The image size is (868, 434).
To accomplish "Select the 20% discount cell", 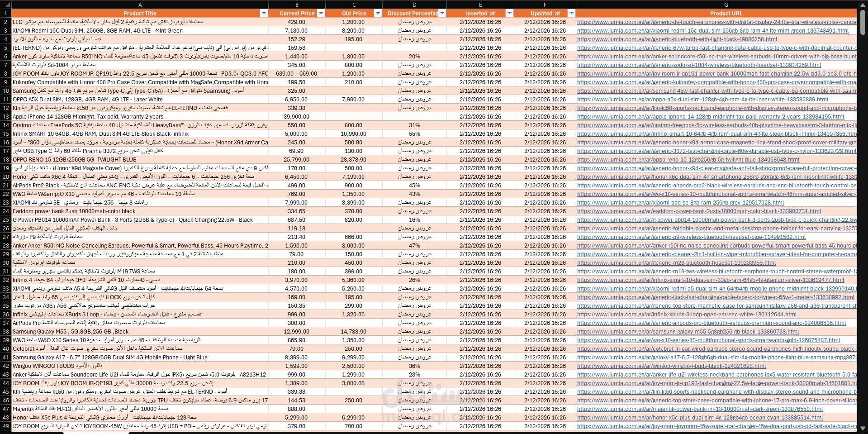I will [414, 57].
